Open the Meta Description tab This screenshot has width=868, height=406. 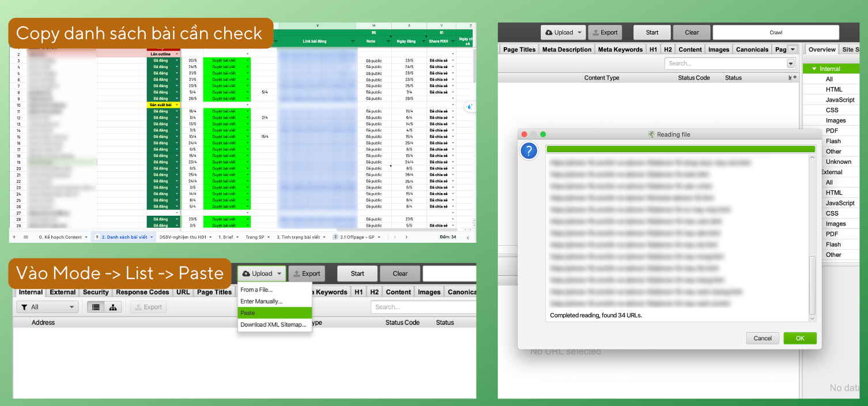(x=567, y=50)
